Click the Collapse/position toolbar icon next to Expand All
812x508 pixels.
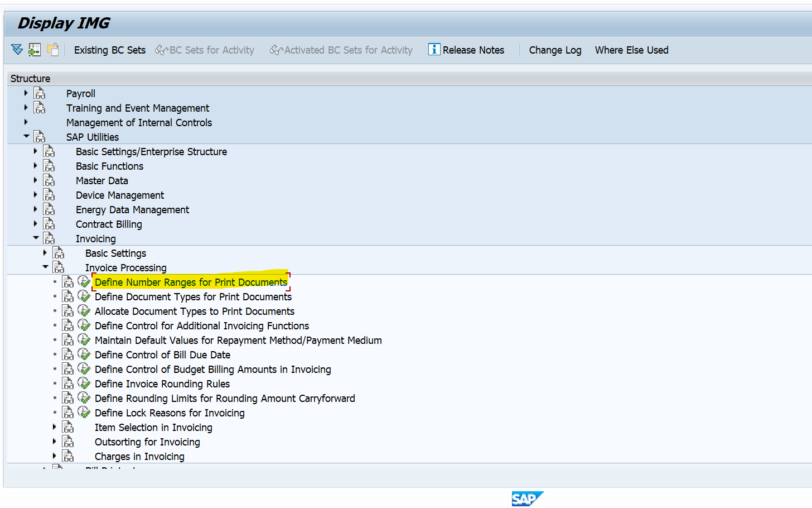(35, 50)
